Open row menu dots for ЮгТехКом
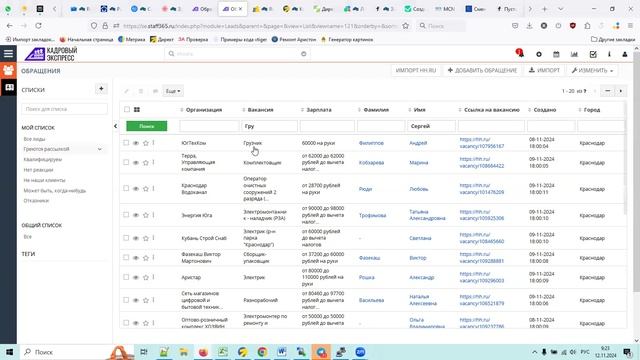 coord(153,142)
